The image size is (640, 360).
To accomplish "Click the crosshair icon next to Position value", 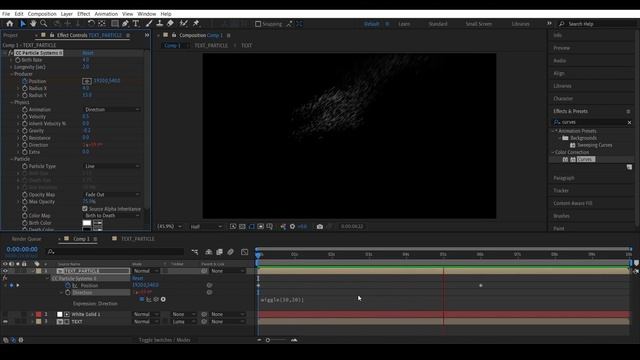I will [87, 81].
